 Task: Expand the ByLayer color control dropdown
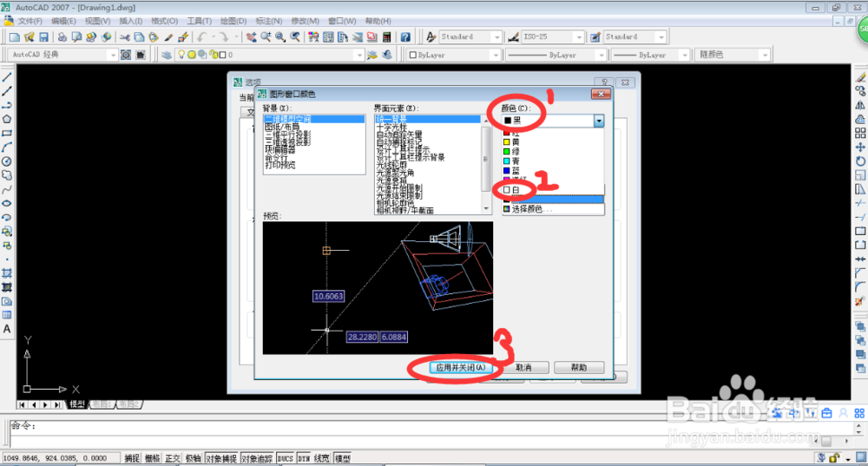point(496,55)
